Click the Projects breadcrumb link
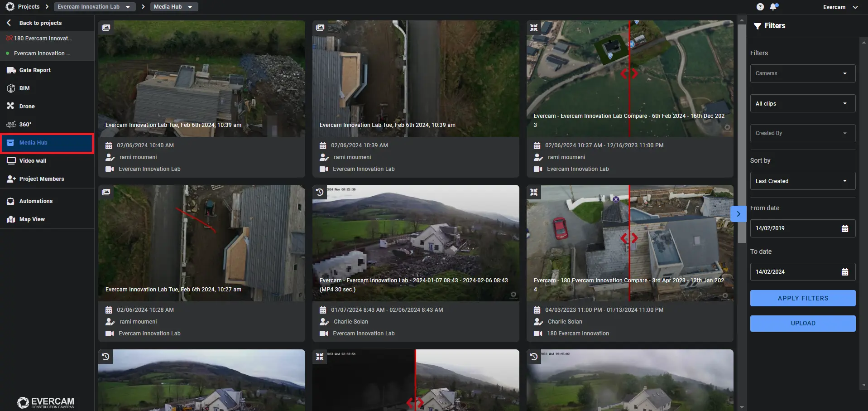Image resolution: width=868 pixels, height=411 pixels. [29, 7]
